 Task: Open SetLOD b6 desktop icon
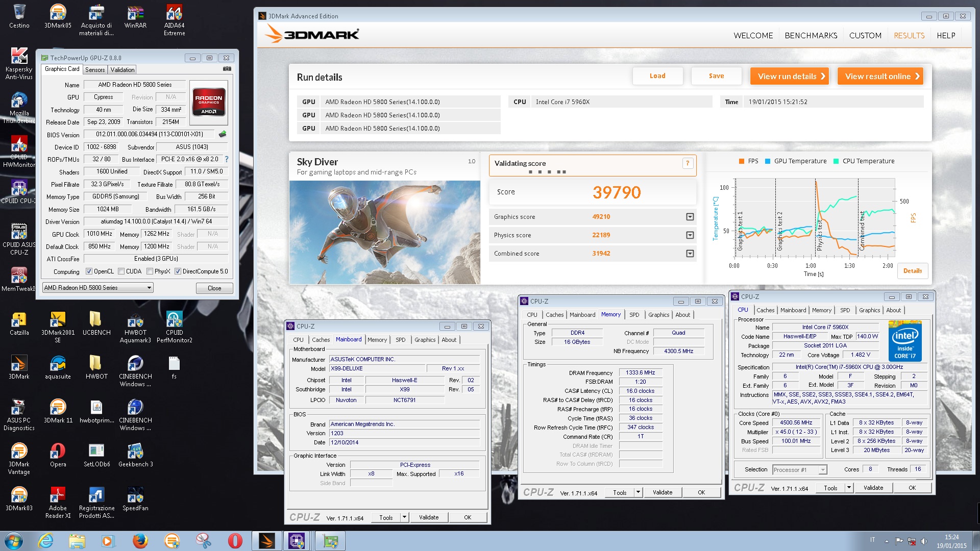point(96,455)
